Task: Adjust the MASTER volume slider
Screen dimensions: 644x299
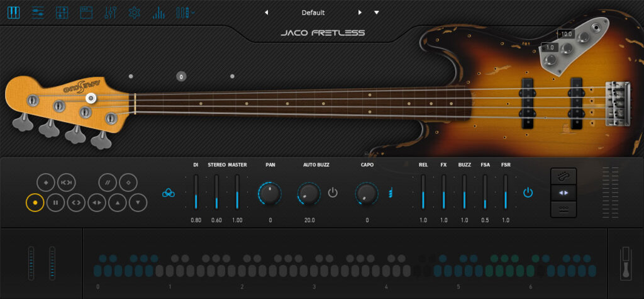Action: [x=237, y=192]
